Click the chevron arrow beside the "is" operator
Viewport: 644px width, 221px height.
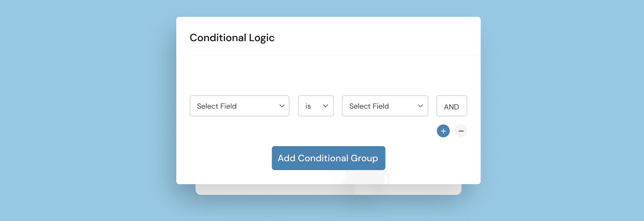click(326, 106)
